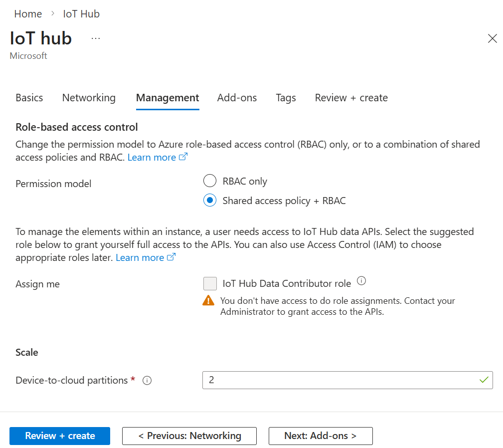The width and height of the screenshot is (503, 448).
Task: Go to the Add-ons tab
Action: 237,98
